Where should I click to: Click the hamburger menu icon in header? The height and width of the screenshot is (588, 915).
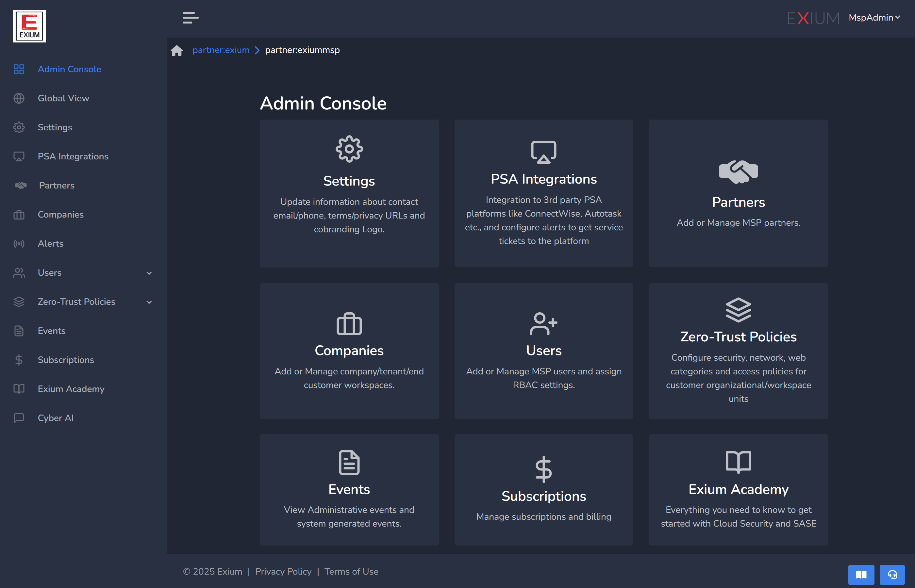click(x=190, y=18)
